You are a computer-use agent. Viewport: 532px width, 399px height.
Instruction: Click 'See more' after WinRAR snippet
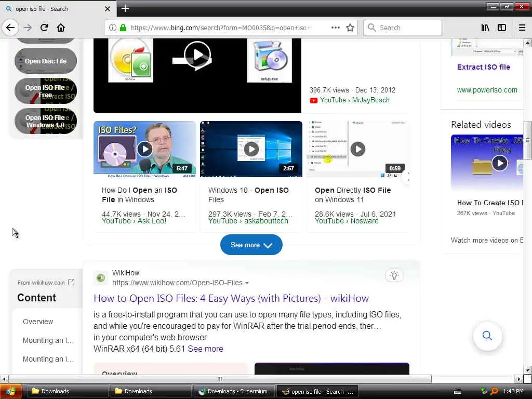coord(205,349)
